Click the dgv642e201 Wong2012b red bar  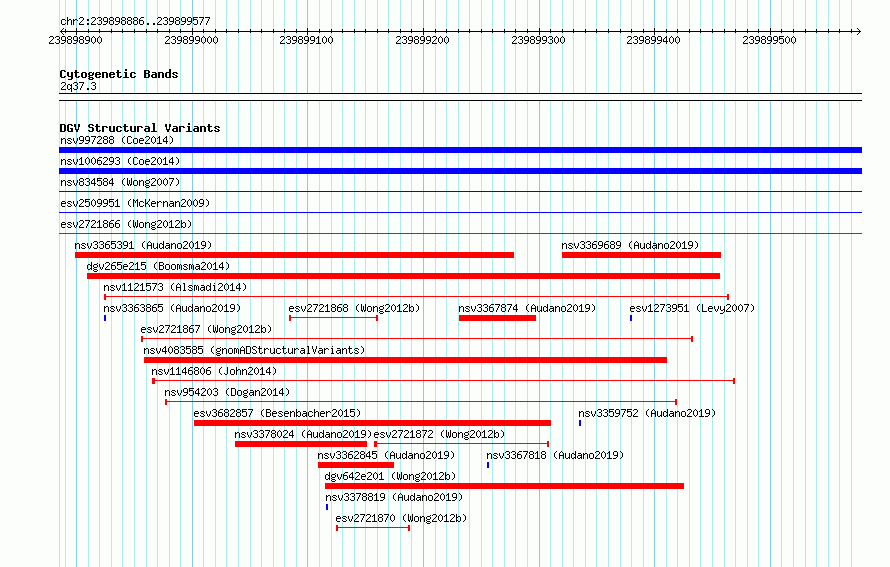point(504,486)
